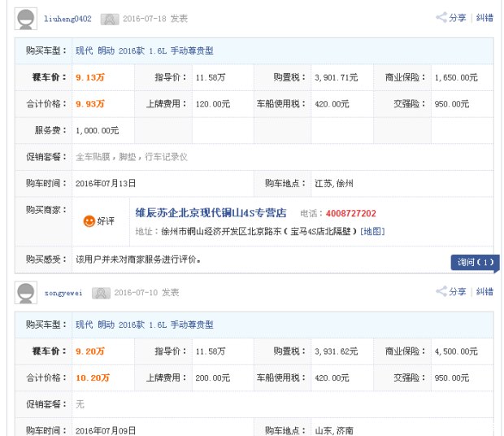Open car model link in songyewei post
Screen dimensions: 504x436
click(145, 325)
